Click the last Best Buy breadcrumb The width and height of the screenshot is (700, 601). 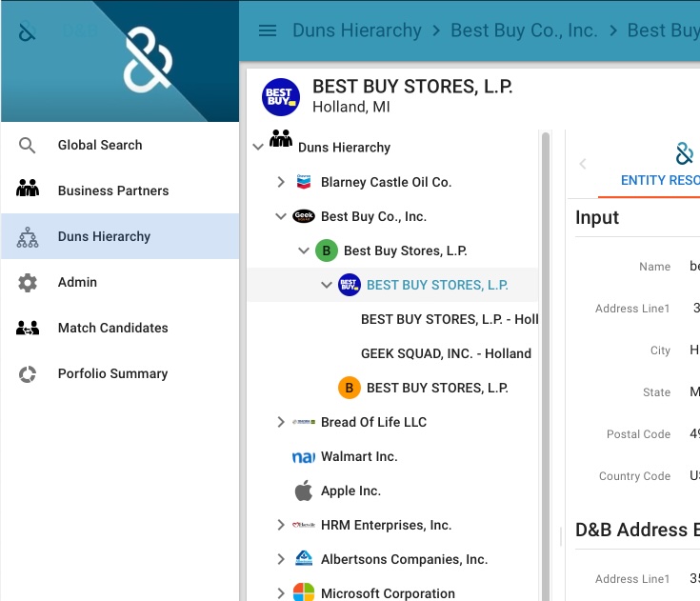point(664,30)
